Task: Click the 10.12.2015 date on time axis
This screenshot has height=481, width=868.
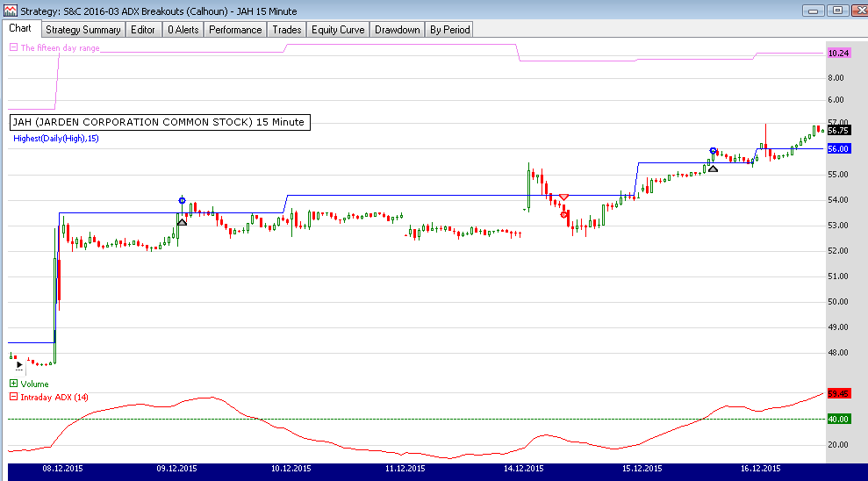Action: [291, 470]
